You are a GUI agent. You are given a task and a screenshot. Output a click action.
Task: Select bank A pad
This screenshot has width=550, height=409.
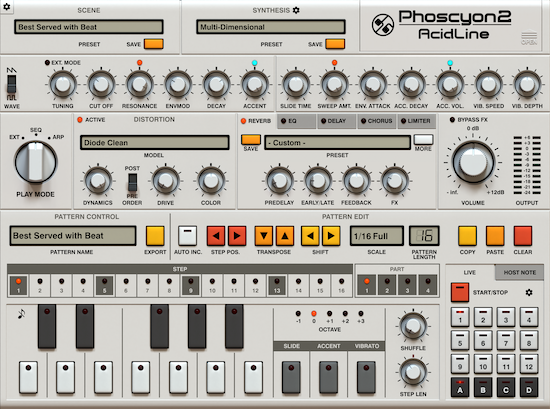coord(460,387)
